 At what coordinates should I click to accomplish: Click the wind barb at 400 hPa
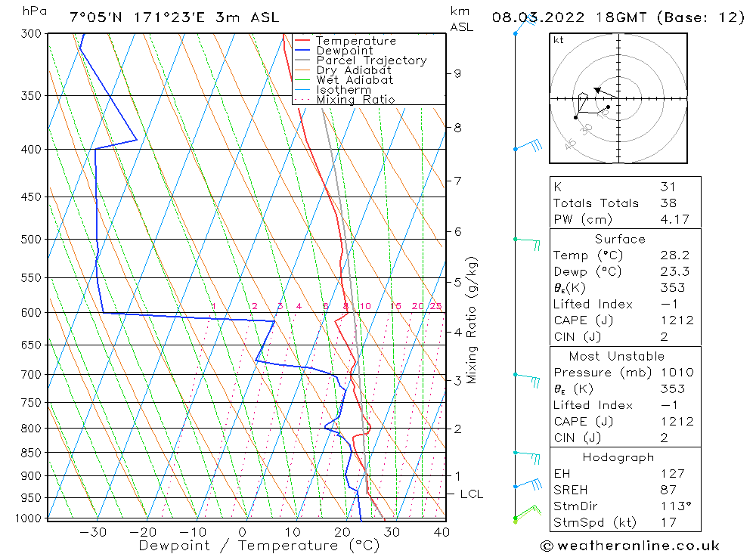pos(528,146)
